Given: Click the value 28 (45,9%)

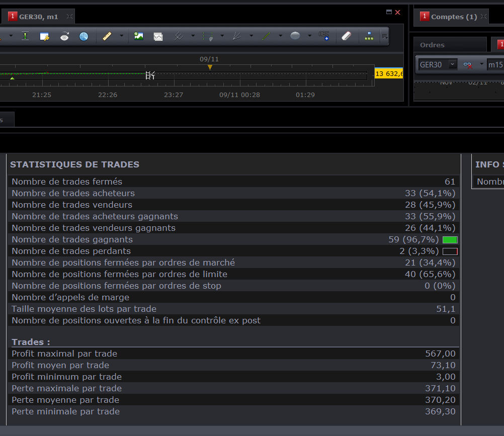Looking at the screenshot, I should tap(430, 205).
